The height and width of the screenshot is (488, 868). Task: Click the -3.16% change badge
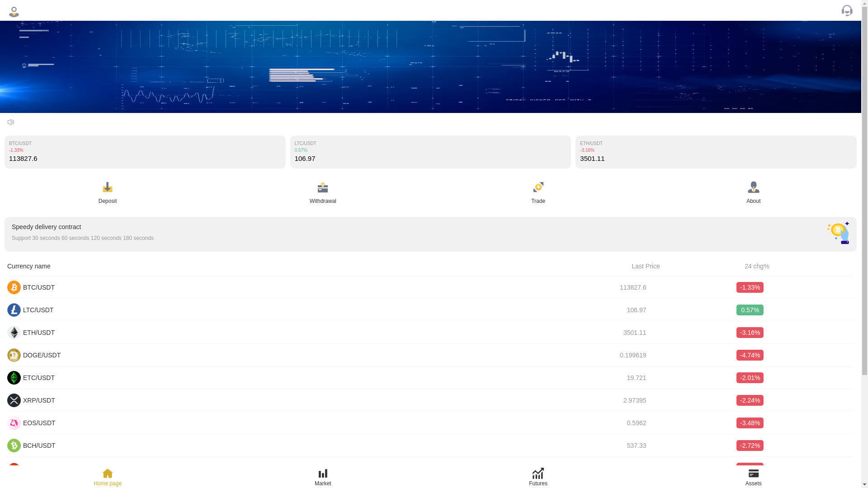pyautogui.click(x=750, y=333)
